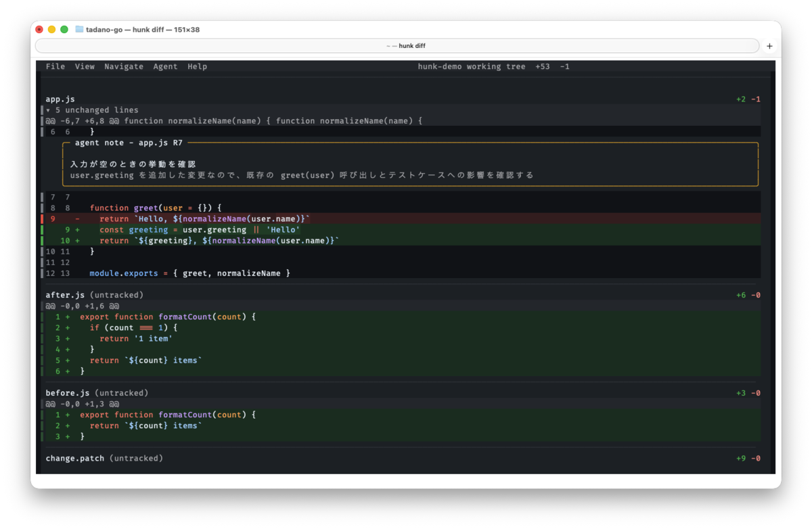Click the +6 -0 stats for after.js
Viewport: 812px width, 529px height.
748,295
